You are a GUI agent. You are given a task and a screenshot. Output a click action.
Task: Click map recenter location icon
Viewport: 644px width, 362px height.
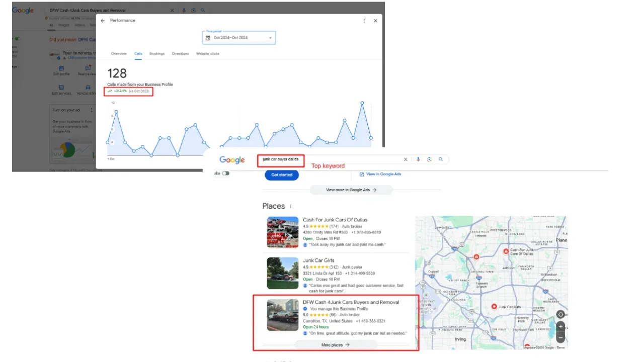pos(560,315)
